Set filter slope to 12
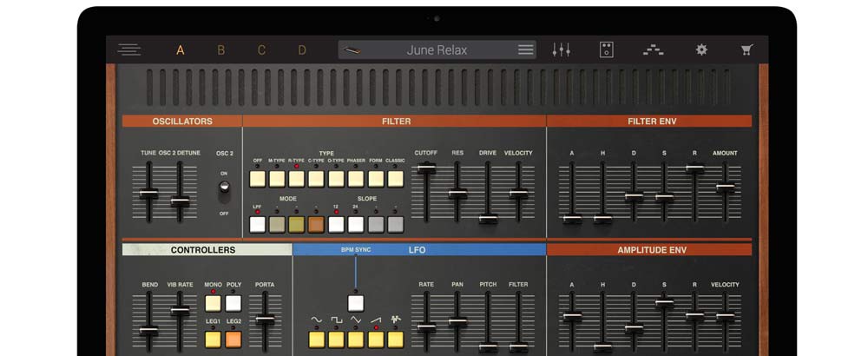This screenshot has height=356, width=868. [x=336, y=224]
